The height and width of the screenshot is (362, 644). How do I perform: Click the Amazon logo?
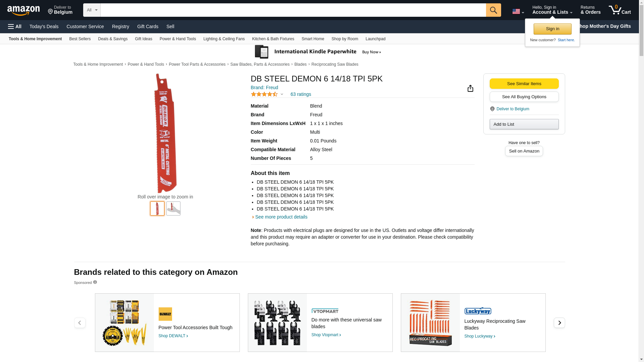coord(23,10)
